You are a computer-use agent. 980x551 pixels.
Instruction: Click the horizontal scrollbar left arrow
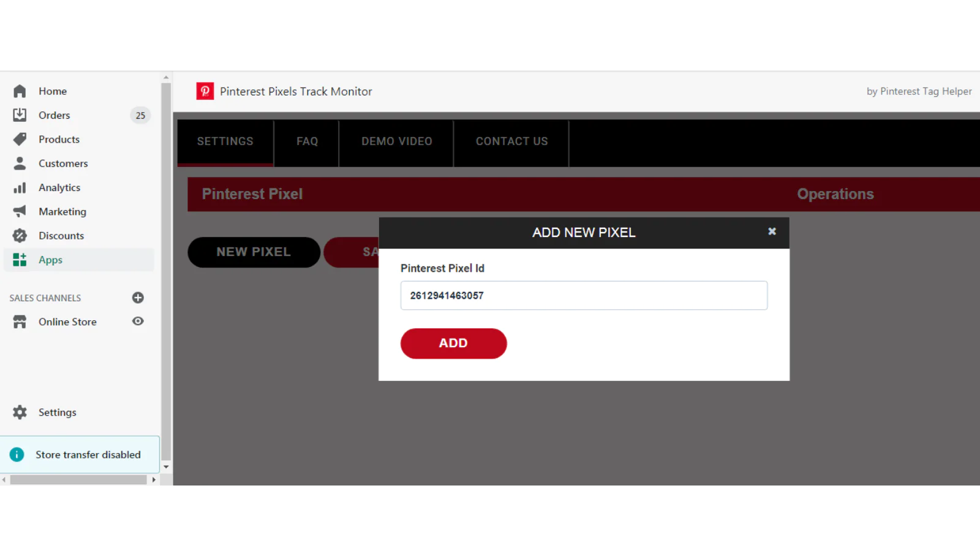4,480
